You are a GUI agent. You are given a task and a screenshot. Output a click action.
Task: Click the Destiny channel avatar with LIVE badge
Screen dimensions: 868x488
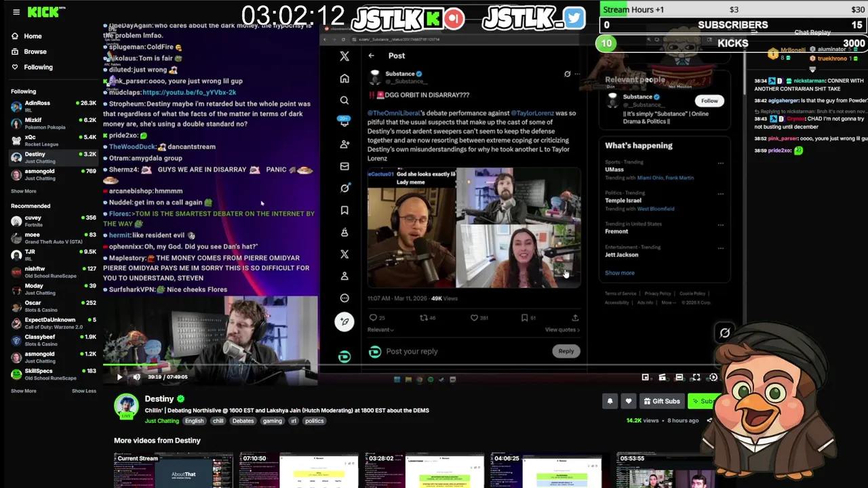[x=126, y=406]
